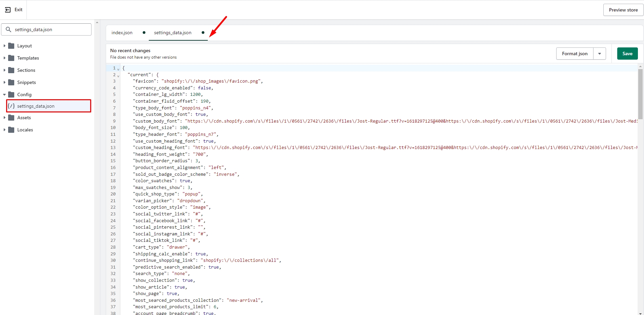Click the editor vertical scrollbar thumb
644x315 pixels.
point(640,94)
